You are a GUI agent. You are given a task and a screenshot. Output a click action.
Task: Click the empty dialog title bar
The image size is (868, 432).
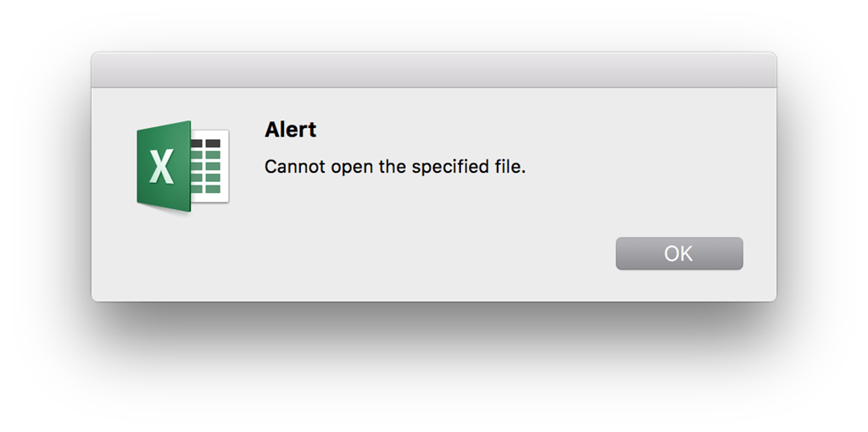coord(434,69)
